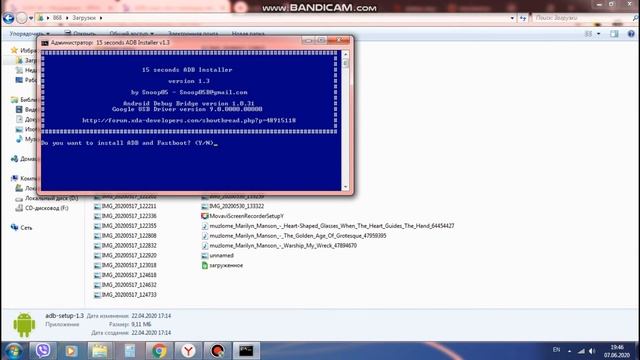The width and height of the screenshot is (640, 360).
Task: Click the MovaviScreenRecorderSetupY file icon
Action: pos(205,216)
